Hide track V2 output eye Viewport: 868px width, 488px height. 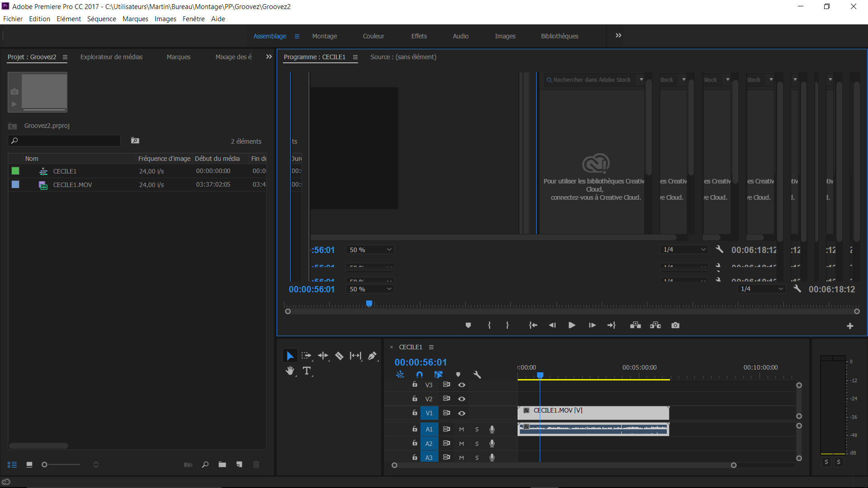tap(462, 399)
